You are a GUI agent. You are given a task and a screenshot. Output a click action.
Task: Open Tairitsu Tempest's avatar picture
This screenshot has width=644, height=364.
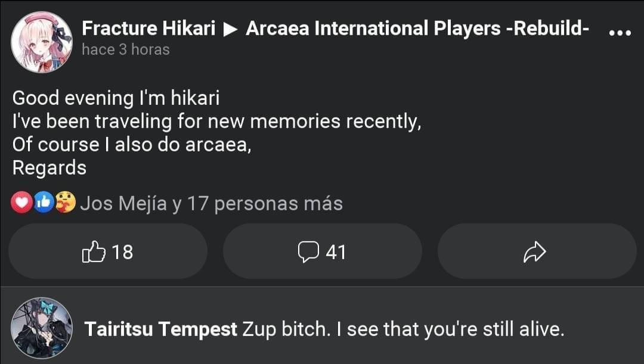coord(42,328)
